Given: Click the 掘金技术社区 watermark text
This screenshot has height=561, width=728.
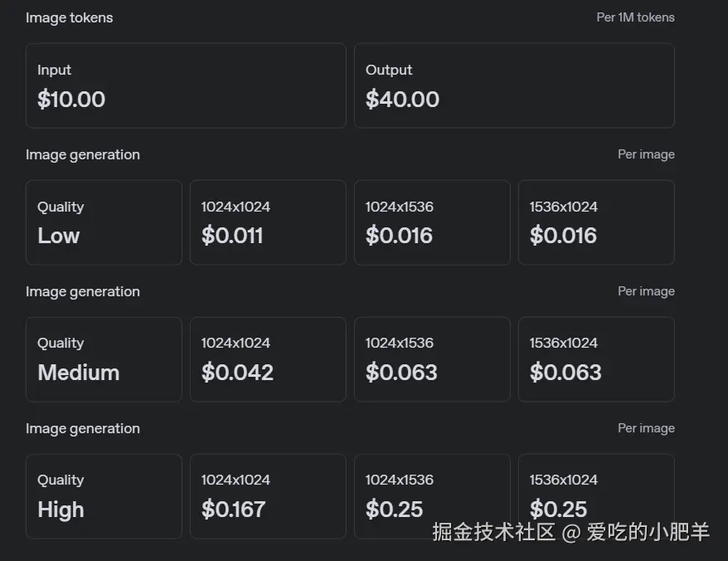Looking at the screenshot, I should pyautogui.click(x=493, y=532).
